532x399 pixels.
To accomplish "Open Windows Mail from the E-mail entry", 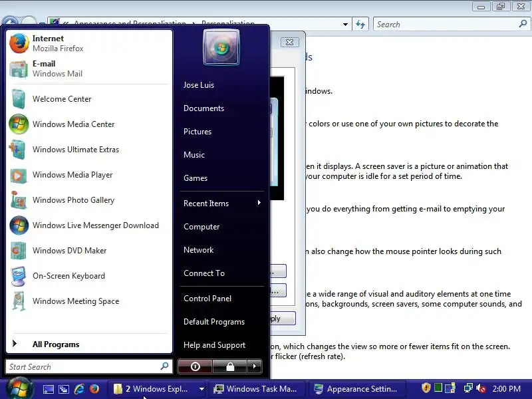I will [89, 68].
